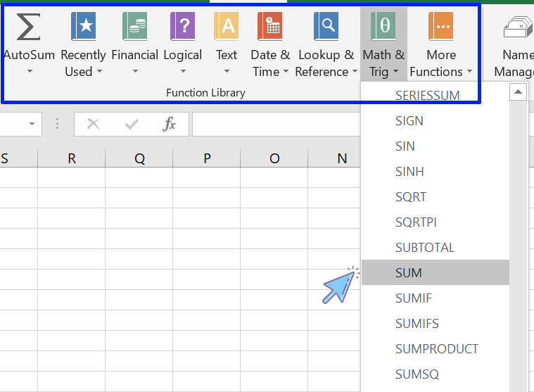This screenshot has width=534, height=392.
Task: Open the Name Manager icon
Action: click(x=518, y=27)
